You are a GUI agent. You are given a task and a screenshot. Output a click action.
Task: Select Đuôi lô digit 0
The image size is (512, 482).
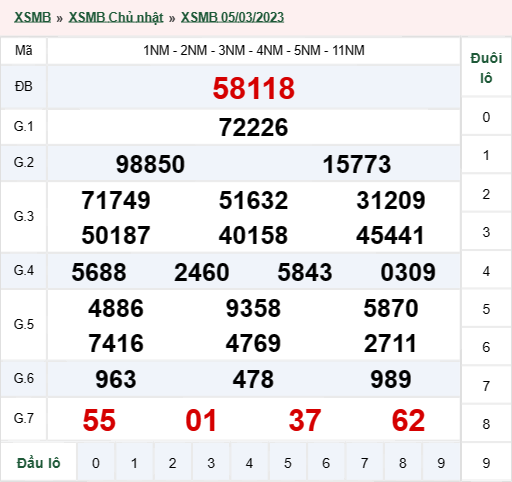click(x=486, y=117)
